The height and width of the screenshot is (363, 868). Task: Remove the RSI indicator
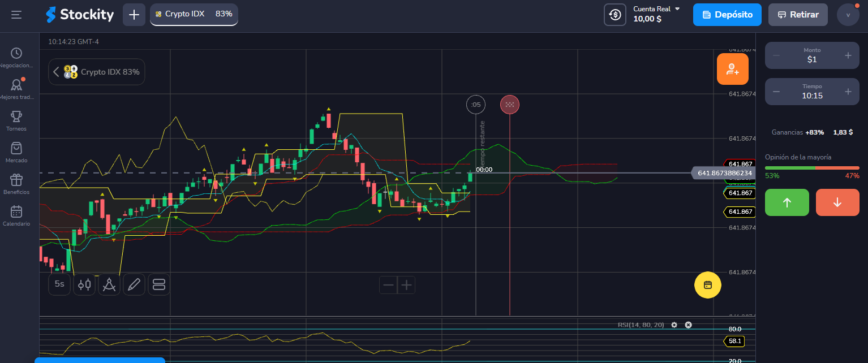688,325
